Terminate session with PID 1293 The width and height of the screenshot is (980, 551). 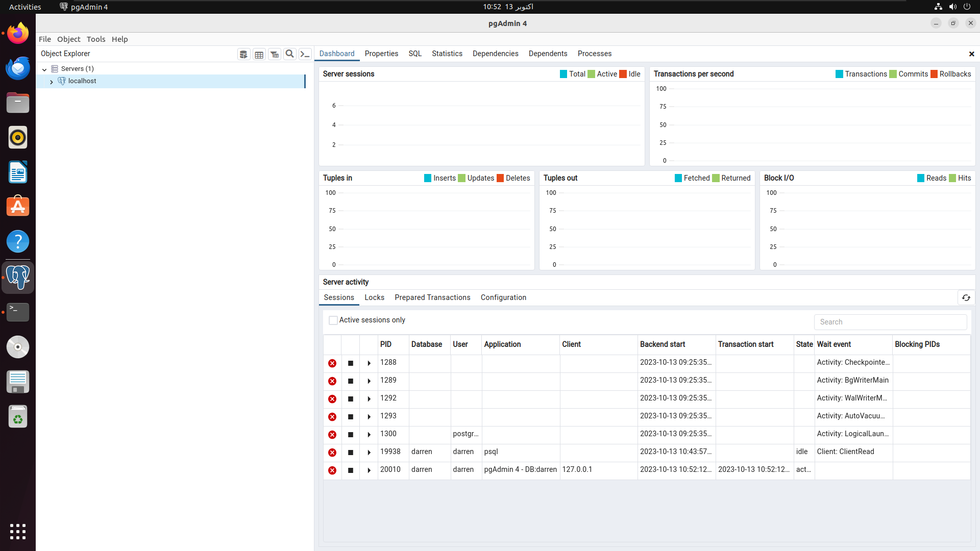click(332, 417)
